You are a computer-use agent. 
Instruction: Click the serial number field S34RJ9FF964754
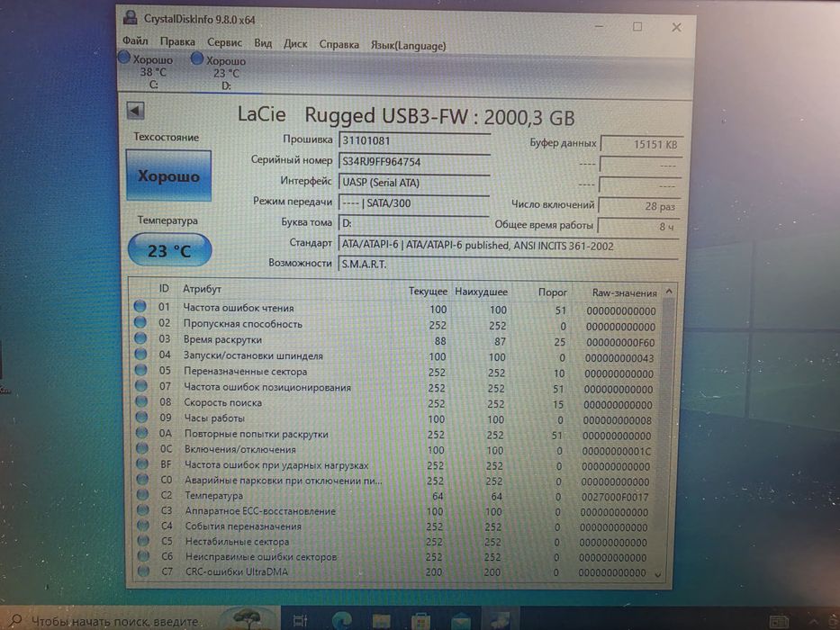[x=415, y=162]
